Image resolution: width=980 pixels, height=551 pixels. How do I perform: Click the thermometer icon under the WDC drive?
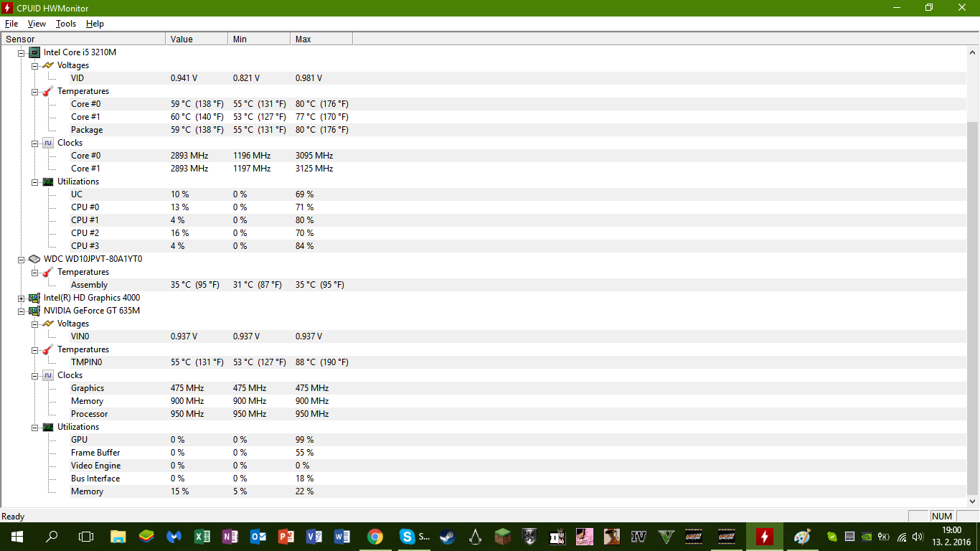click(48, 272)
